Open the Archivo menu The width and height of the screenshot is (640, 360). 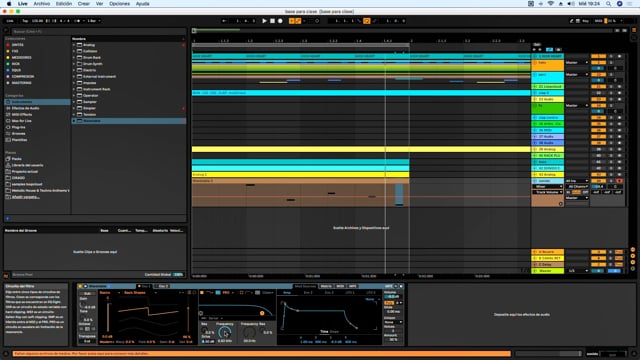[x=42, y=4]
